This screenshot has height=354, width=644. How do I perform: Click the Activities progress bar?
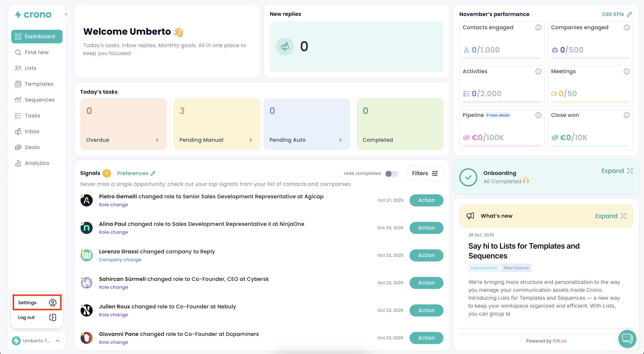[x=501, y=102]
